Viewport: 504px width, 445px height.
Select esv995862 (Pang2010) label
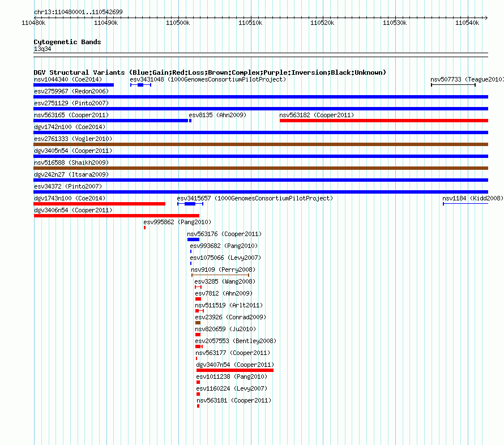[177, 222]
